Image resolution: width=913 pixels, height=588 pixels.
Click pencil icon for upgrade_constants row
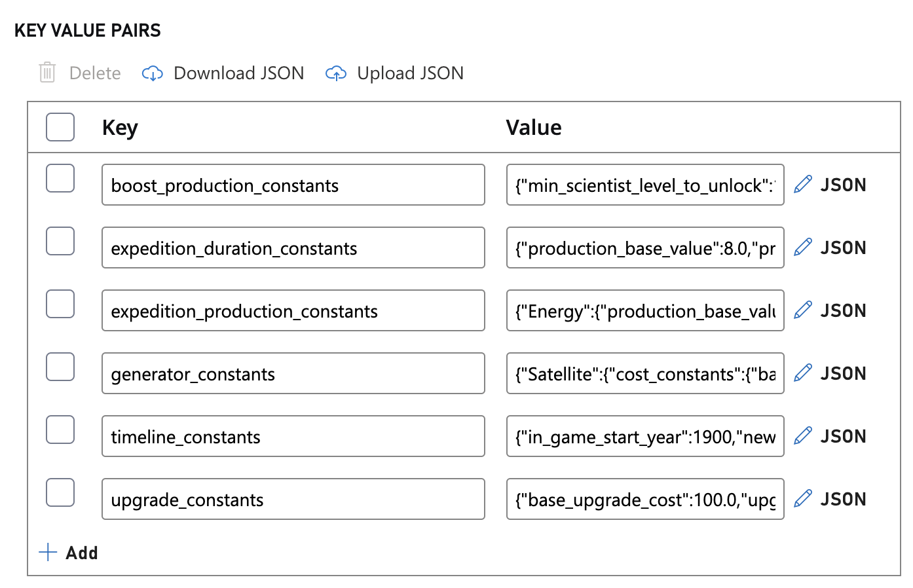pos(803,499)
